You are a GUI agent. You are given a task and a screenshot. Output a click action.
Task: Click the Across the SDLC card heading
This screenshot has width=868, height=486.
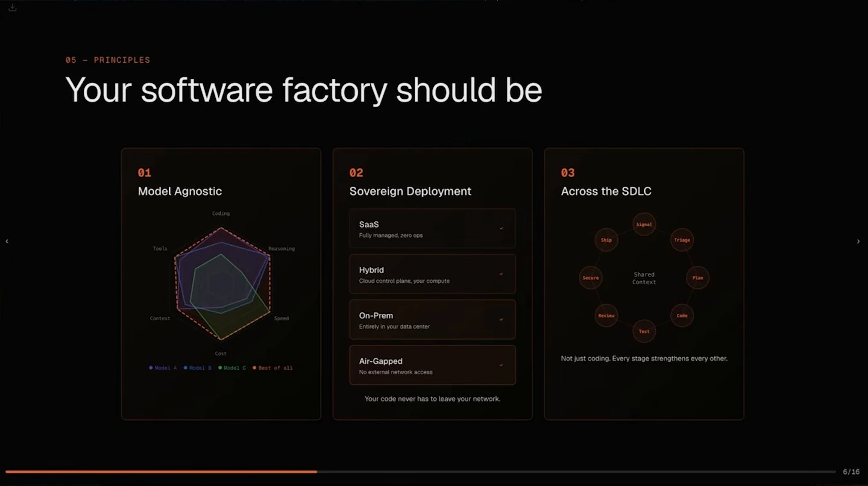[x=606, y=191]
